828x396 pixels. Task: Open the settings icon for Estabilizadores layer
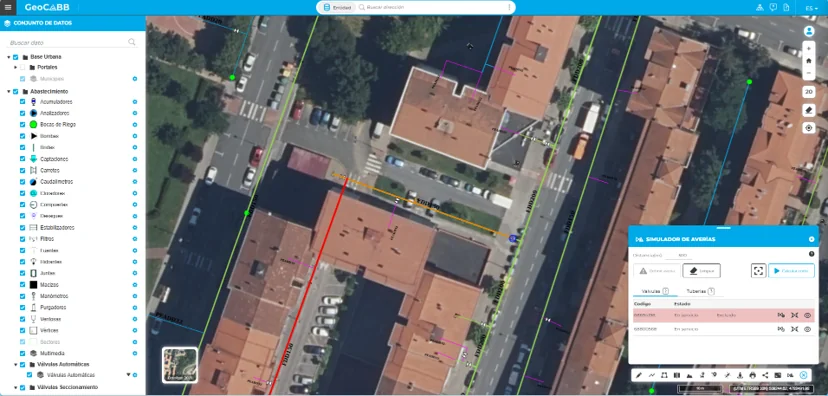[135, 228]
